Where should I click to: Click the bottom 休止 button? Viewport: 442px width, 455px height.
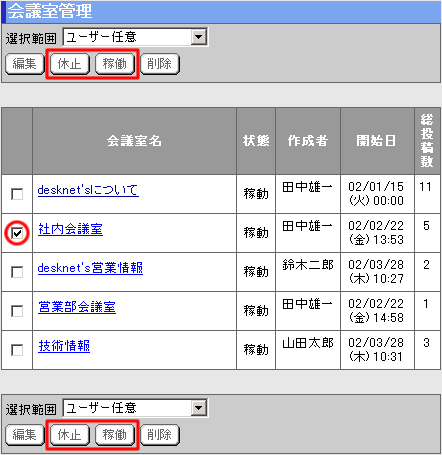(x=70, y=435)
